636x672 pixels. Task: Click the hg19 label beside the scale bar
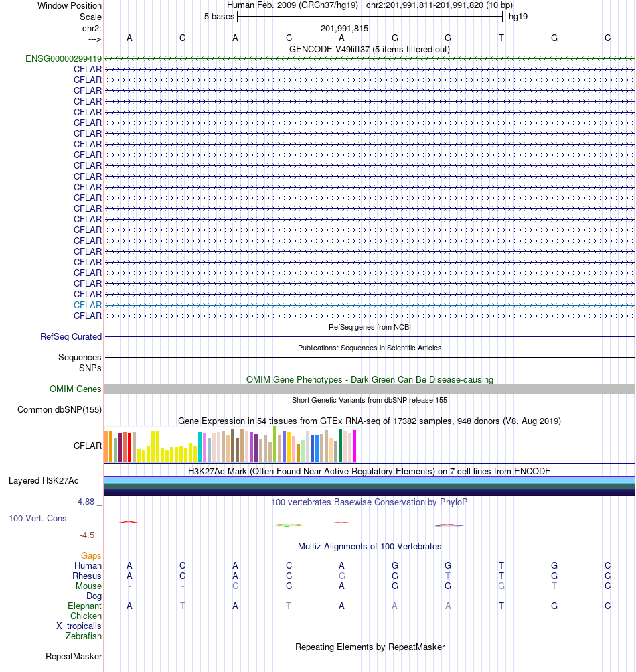[x=518, y=17]
